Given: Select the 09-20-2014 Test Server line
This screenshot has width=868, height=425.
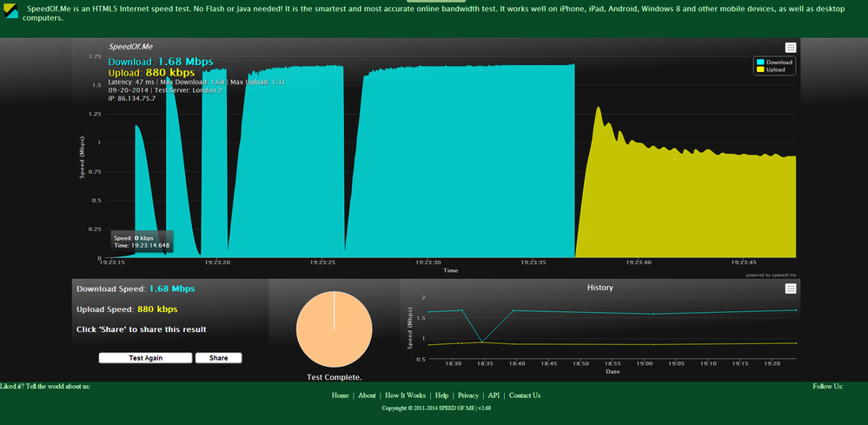Looking at the screenshot, I should [165, 90].
